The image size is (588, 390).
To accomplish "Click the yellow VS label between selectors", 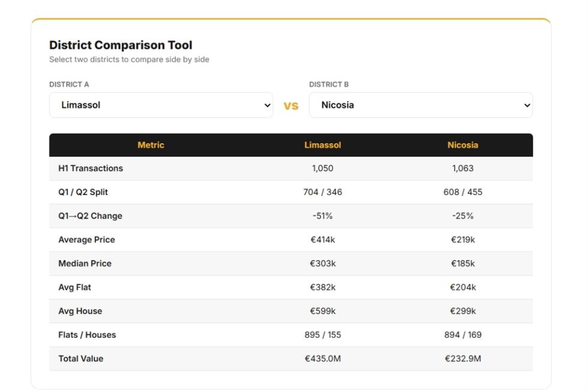I will coord(291,106).
